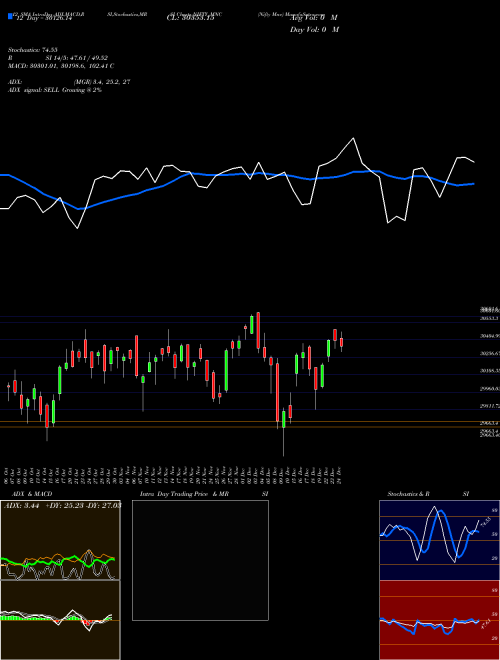Click the 30494 price axis label
This screenshot has height=660, width=500.
490,336
